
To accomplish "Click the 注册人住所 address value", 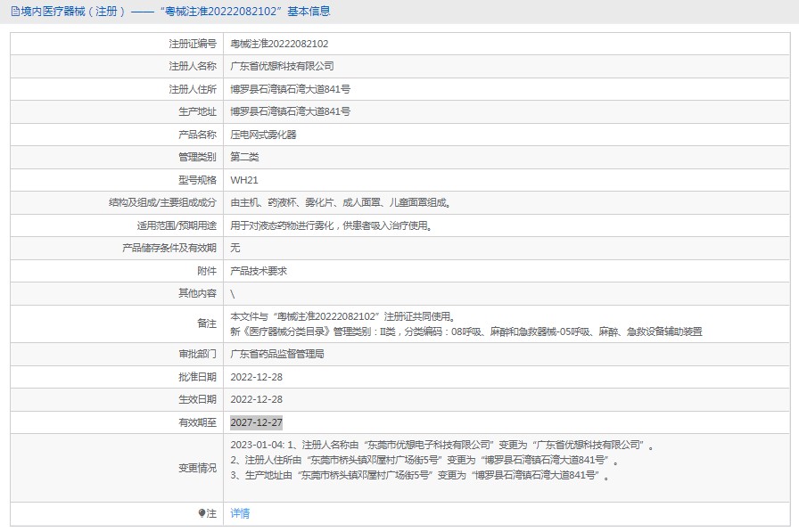I will pos(290,89).
